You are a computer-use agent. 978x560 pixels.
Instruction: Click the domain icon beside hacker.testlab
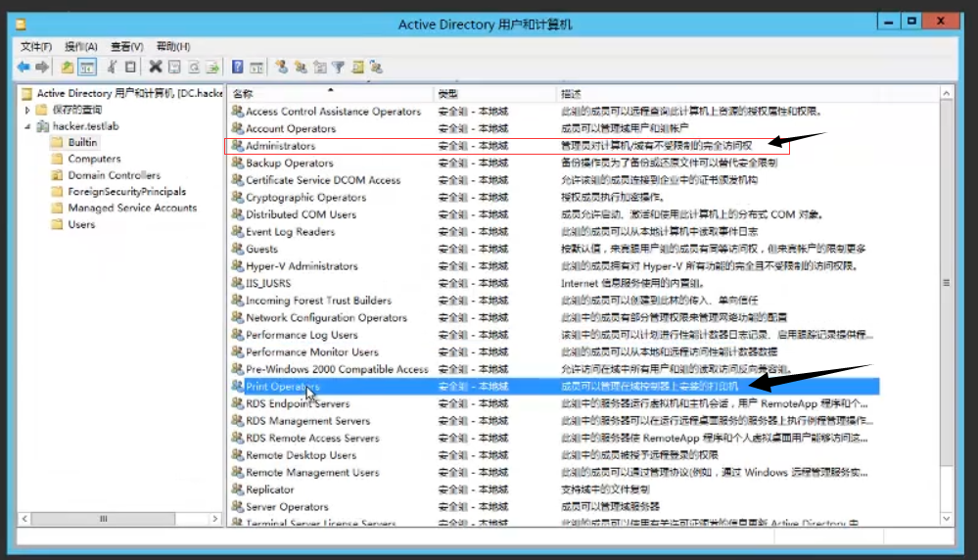click(43, 126)
